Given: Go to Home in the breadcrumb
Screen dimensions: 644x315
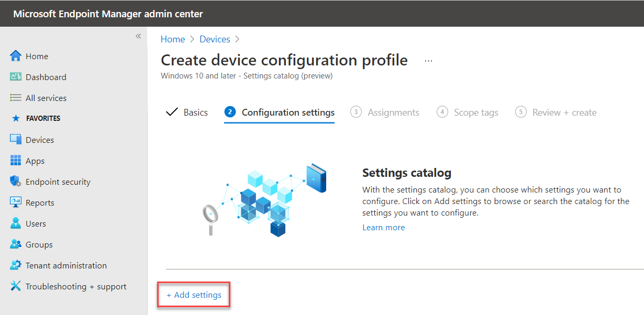Looking at the screenshot, I should (x=173, y=39).
